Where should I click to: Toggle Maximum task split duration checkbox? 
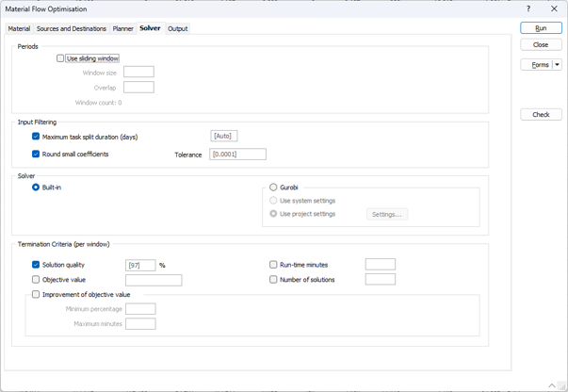pos(36,137)
